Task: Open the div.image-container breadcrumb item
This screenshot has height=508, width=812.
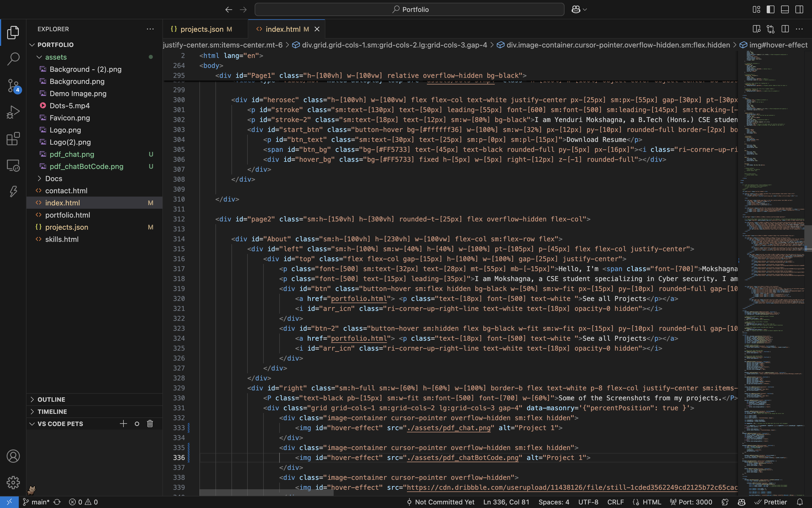Action: pos(614,45)
